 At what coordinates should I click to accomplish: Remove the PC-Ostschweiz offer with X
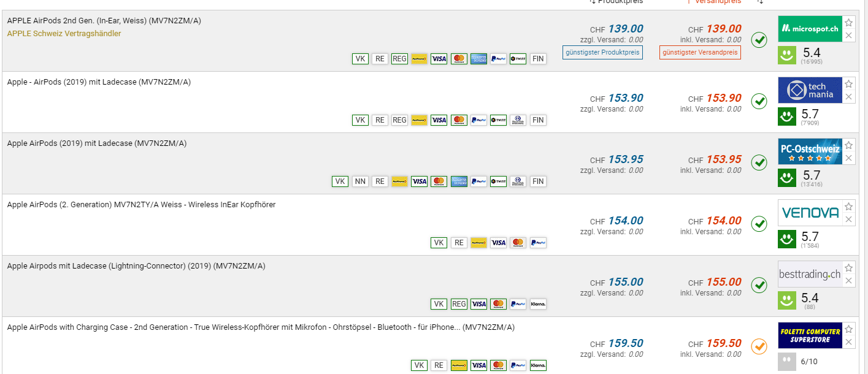pyautogui.click(x=848, y=158)
